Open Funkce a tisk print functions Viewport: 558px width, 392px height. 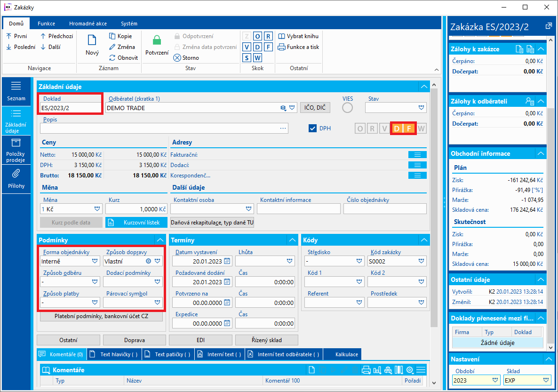[298, 47]
